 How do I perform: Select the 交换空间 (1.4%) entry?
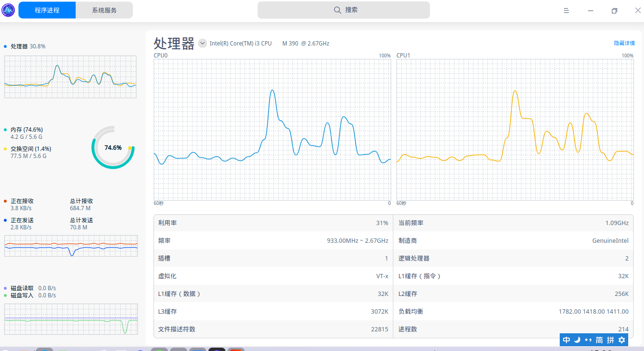[x=31, y=149]
